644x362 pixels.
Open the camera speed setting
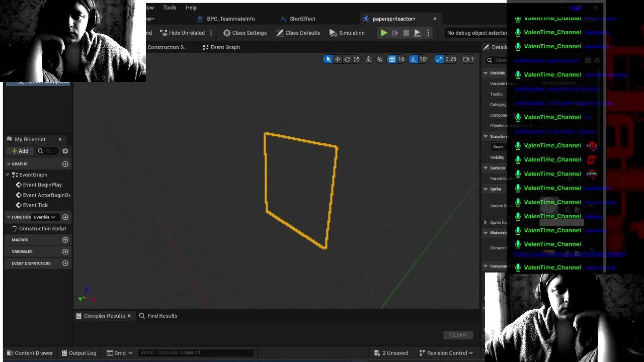click(469, 59)
